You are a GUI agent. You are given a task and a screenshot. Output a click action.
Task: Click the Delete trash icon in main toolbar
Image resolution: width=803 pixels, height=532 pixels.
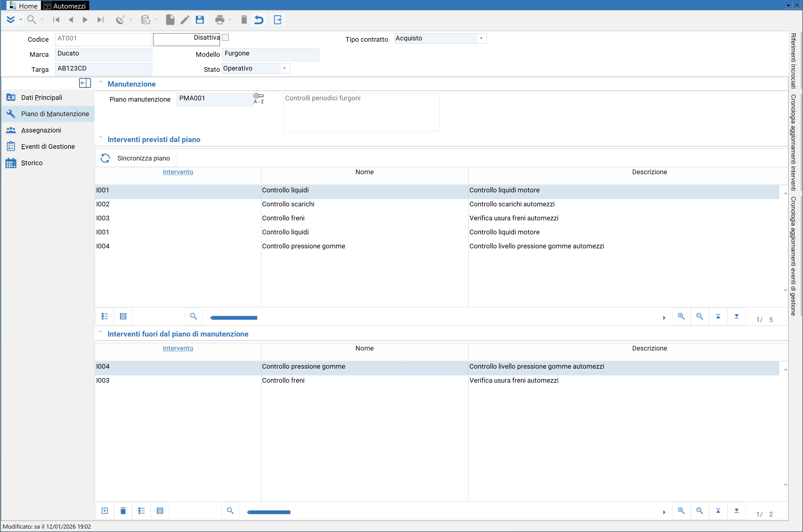244,20
